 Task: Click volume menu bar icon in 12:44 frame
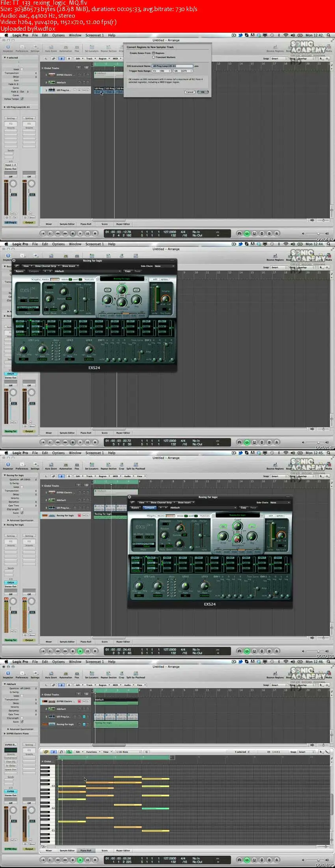coord(292,244)
